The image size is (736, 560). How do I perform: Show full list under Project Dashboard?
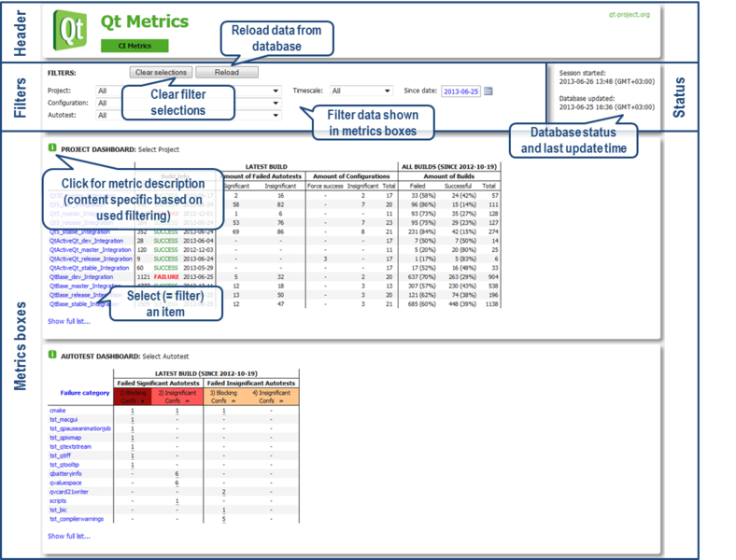click(x=69, y=321)
